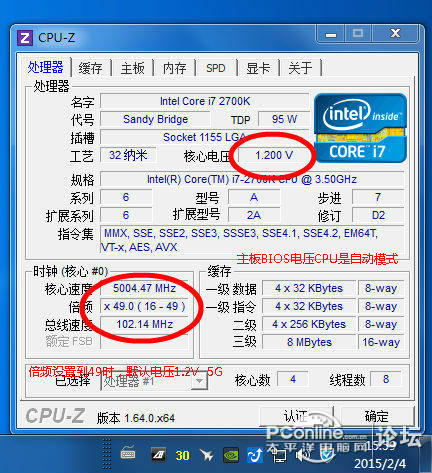This screenshot has width=432, height=473.
Task: Click the Intel Core i7 logo badge
Action: (x=360, y=128)
